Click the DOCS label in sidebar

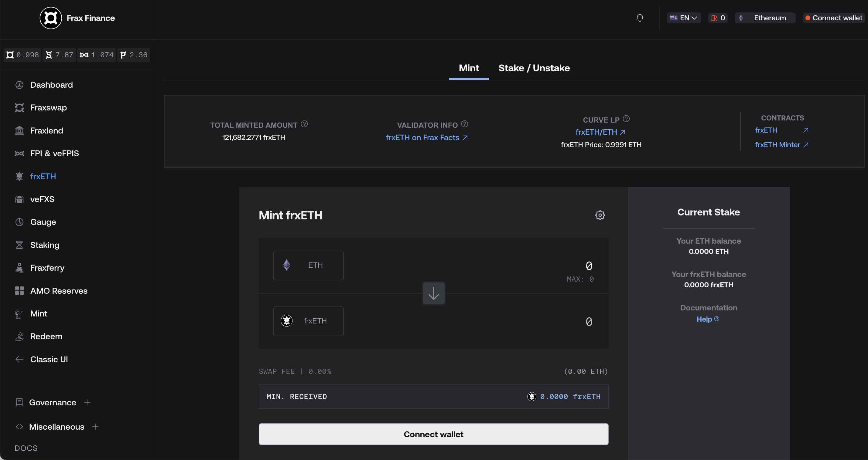click(26, 448)
